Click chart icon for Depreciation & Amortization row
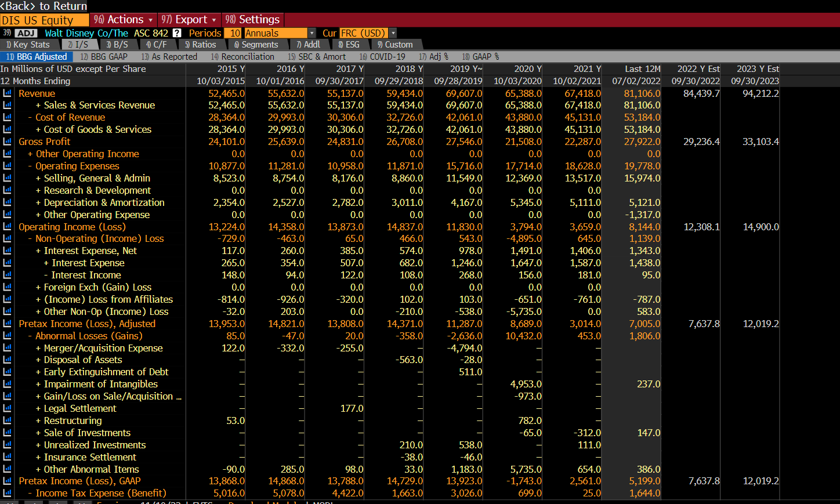Screen dimensions: 840x504 click(7, 202)
